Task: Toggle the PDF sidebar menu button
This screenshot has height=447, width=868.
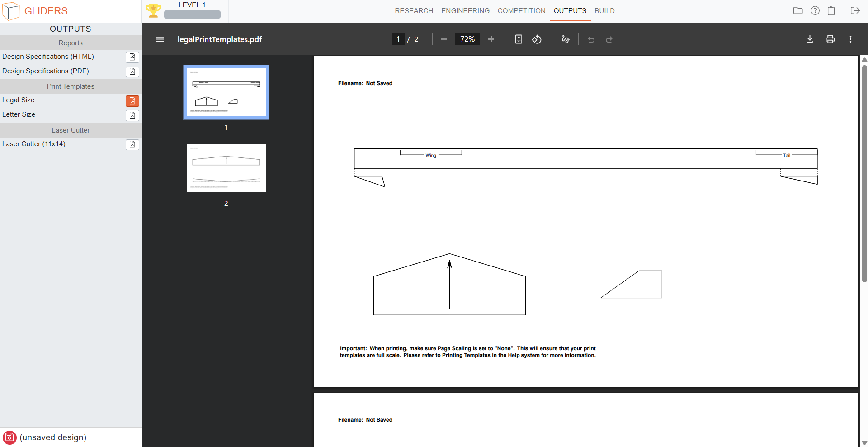Action: point(160,39)
